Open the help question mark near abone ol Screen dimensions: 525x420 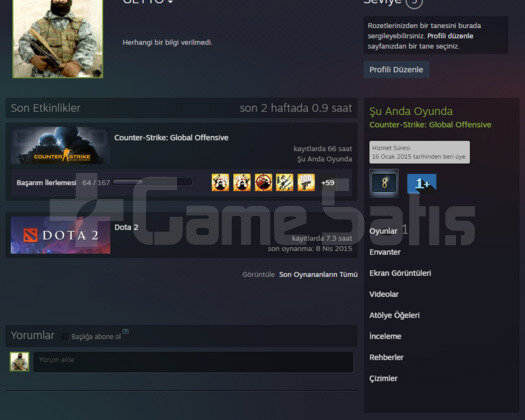[125, 331]
